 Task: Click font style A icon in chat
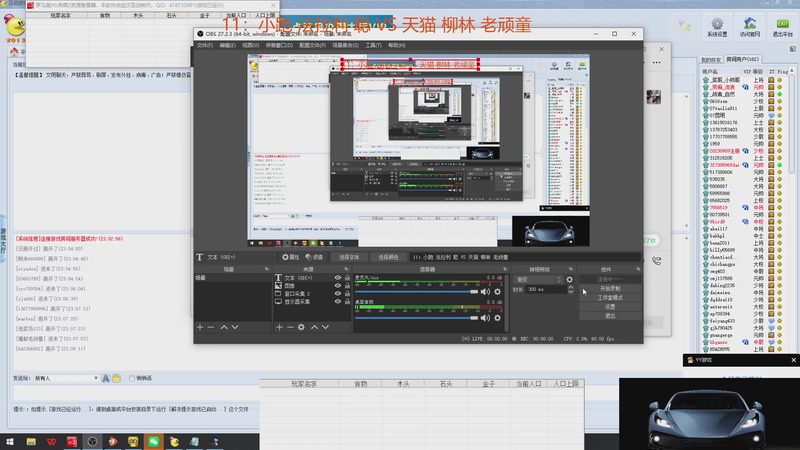[106, 378]
